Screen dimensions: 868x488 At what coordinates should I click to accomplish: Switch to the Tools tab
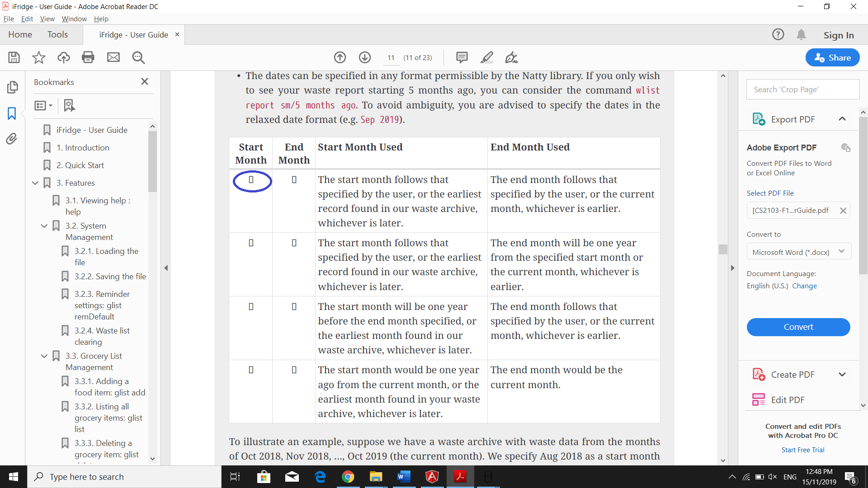[57, 35]
